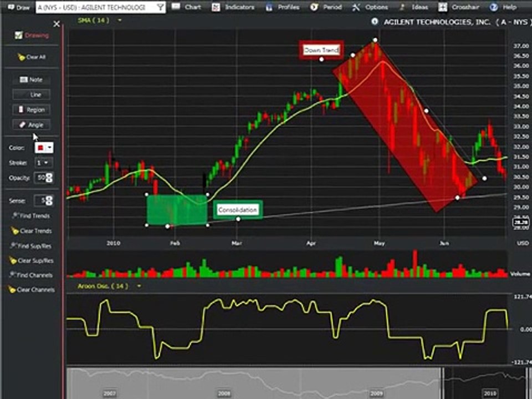Select the Consolidation note label
This screenshot has width=532, height=399.
(x=238, y=209)
